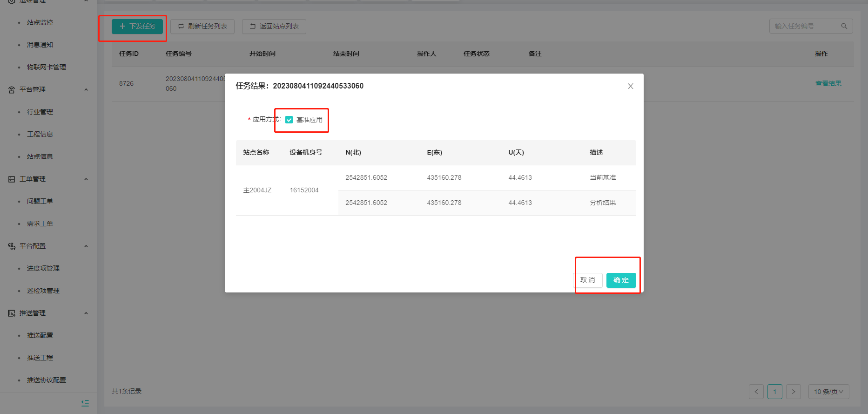Select 推送协议配置 menu item
The image size is (868, 414).
coord(47,380)
